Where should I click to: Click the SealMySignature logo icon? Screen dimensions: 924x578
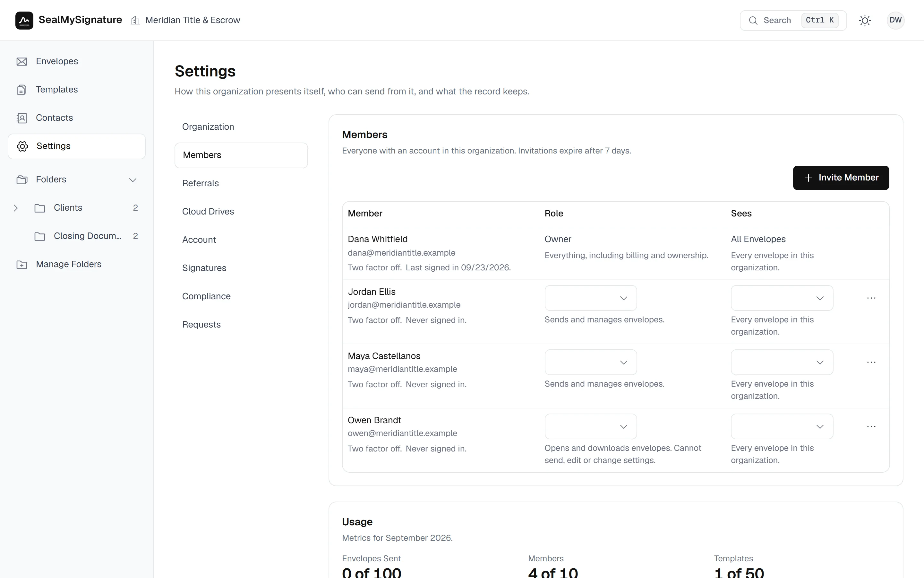[x=24, y=20]
